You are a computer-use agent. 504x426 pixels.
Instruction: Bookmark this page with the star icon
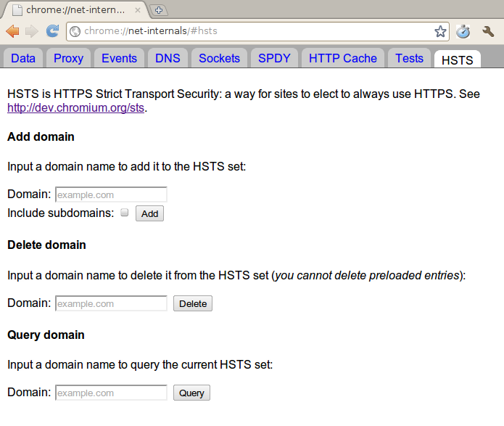click(x=440, y=31)
